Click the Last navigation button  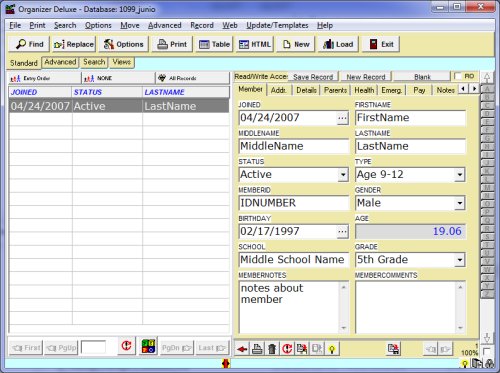[212, 348]
